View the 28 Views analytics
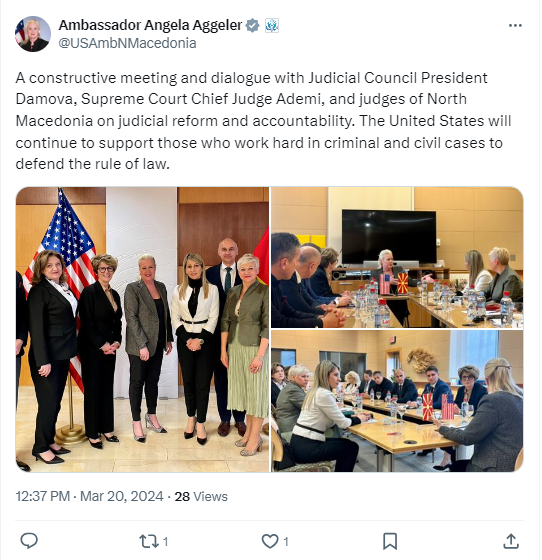The image size is (542, 560). [x=201, y=496]
